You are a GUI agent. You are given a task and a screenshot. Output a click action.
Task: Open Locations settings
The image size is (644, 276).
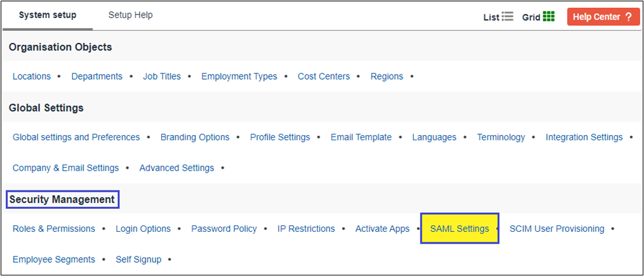32,76
